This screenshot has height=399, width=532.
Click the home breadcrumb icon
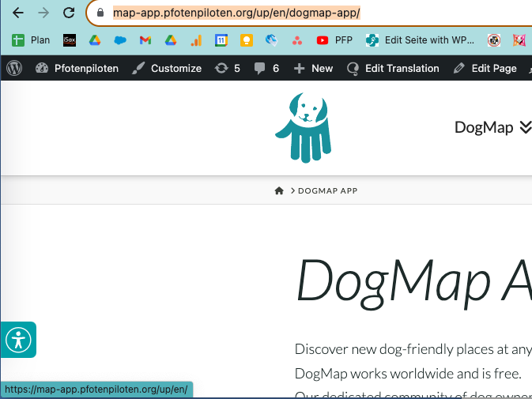[x=279, y=191]
